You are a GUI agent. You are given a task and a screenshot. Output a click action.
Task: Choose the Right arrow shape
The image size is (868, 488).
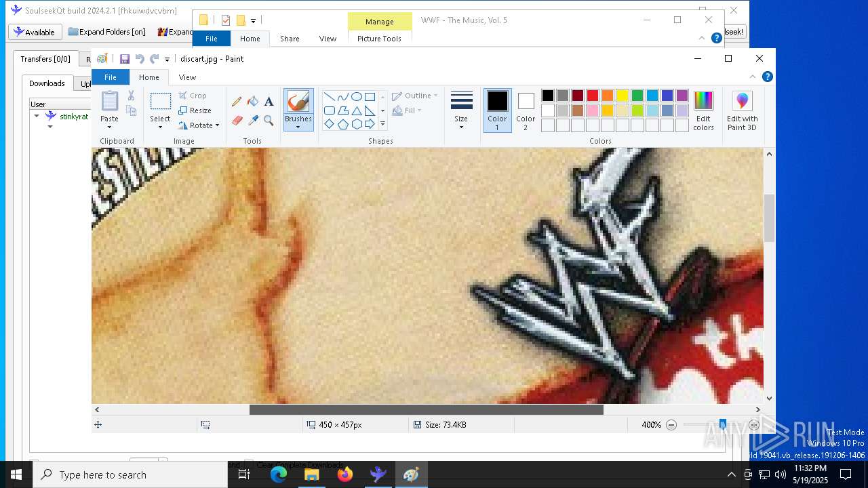click(370, 124)
